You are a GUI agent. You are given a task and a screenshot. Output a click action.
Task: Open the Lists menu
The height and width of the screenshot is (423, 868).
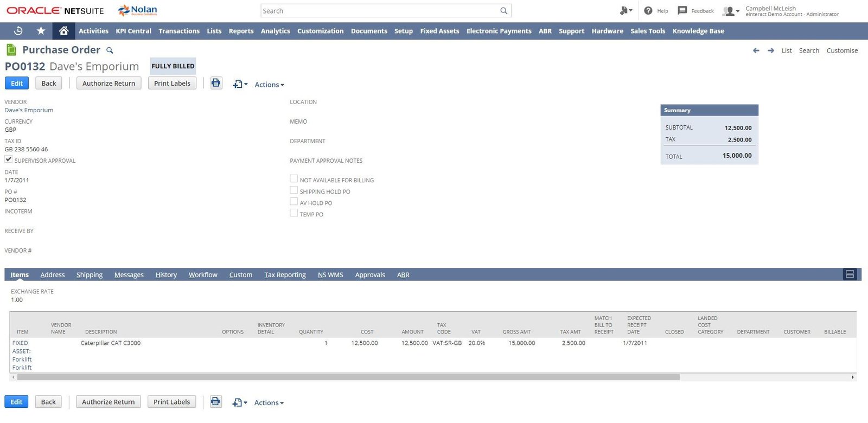click(x=214, y=31)
